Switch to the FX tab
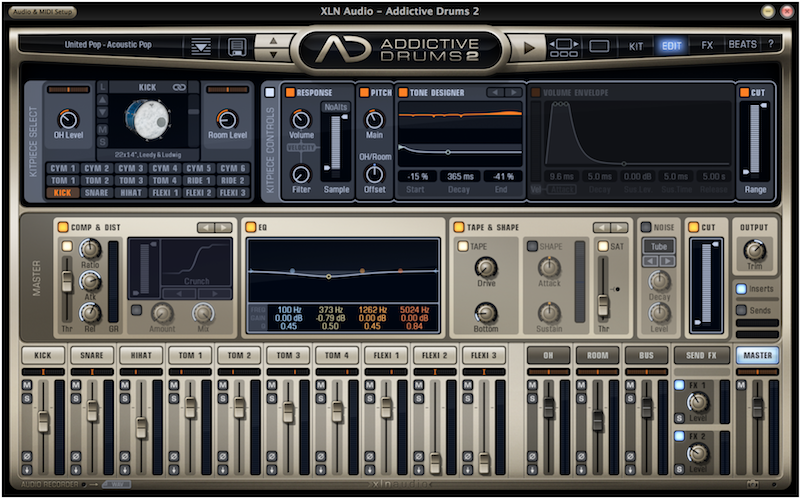800x499 pixels. (x=707, y=45)
